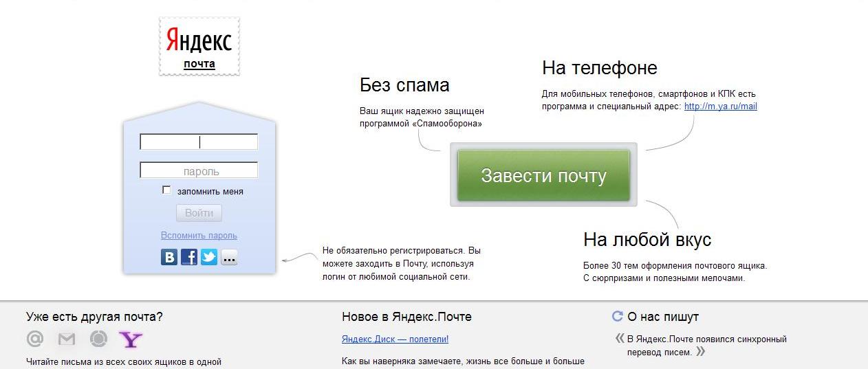Select the Yahoo mailbox icon
The width and height of the screenshot is (868, 369).
point(131,339)
